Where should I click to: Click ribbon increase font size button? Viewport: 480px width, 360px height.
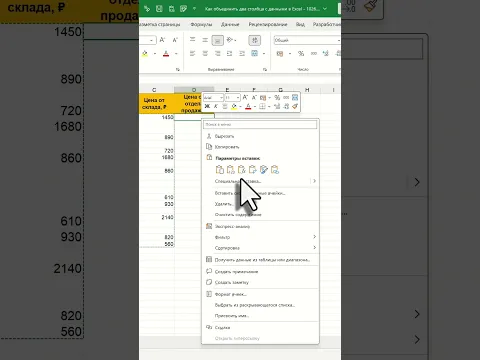pos(162,40)
